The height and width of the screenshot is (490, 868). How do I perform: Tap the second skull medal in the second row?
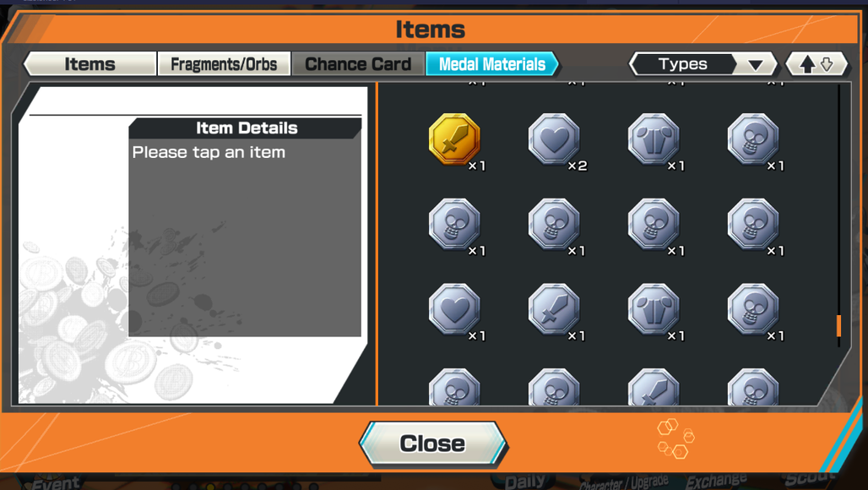(x=554, y=224)
